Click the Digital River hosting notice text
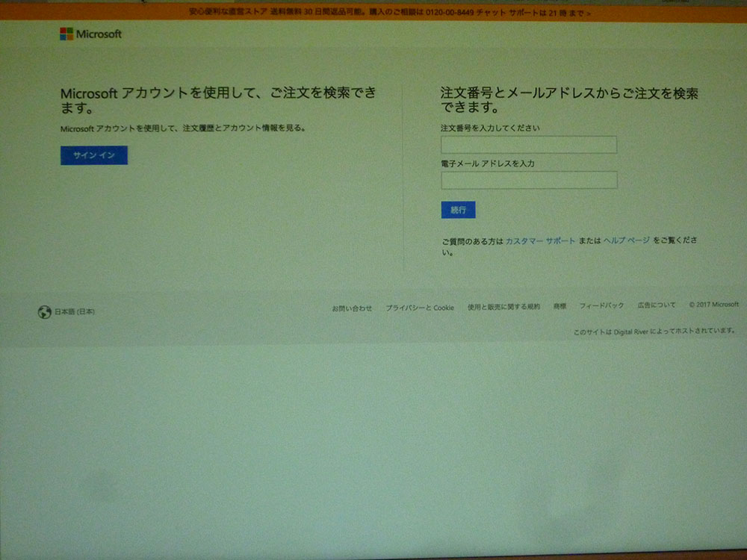747x560 pixels. coord(654,332)
